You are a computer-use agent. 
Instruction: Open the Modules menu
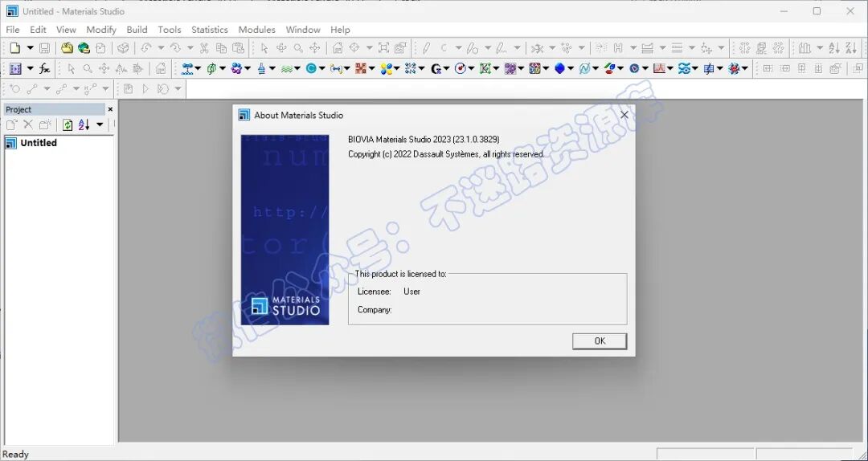click(x=257, y=30)
